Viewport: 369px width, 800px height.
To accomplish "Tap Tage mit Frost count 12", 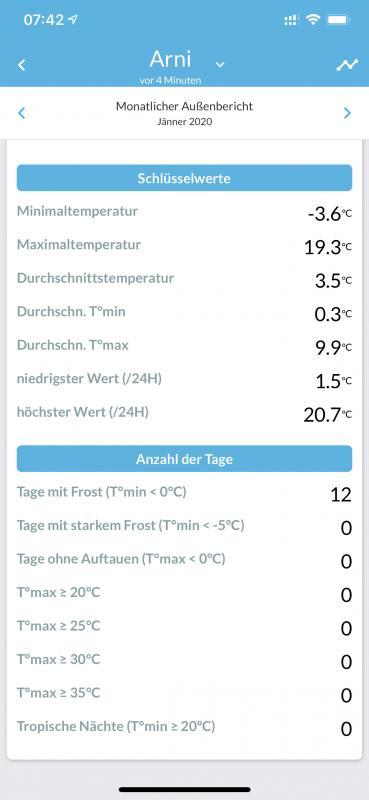I will [341, 494].
